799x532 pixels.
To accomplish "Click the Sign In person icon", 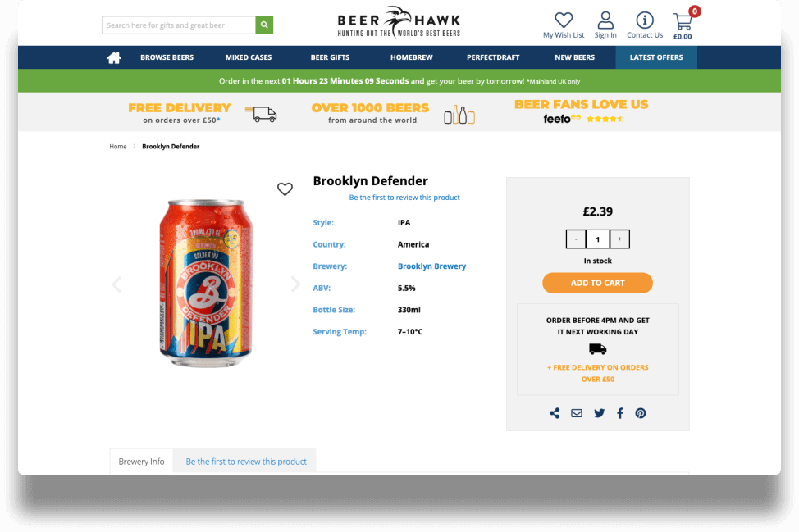I will tap(605, 20).
